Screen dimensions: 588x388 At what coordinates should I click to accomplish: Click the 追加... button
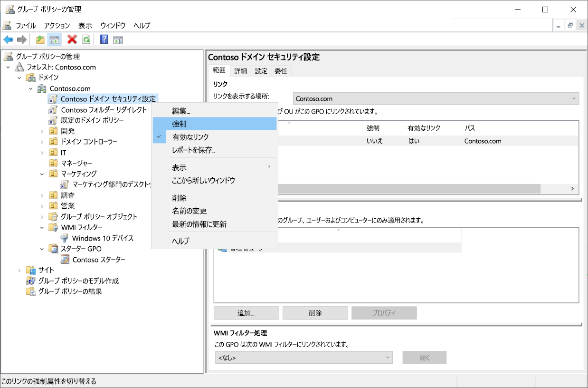tap(247, 312)
